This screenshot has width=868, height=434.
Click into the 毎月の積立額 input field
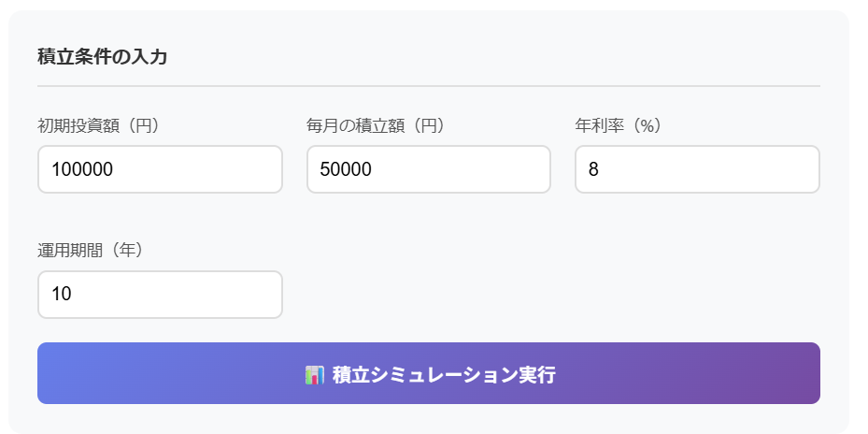429,169
